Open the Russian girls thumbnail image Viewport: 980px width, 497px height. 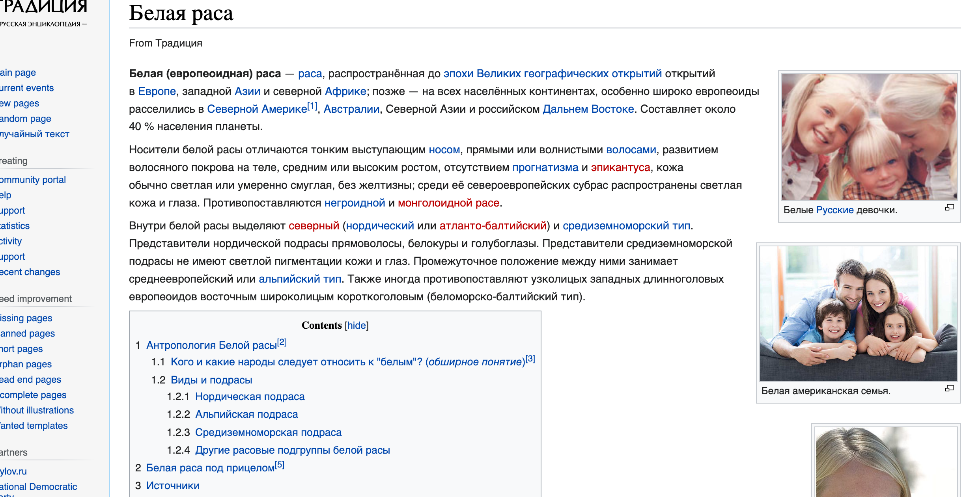(869, 137)
